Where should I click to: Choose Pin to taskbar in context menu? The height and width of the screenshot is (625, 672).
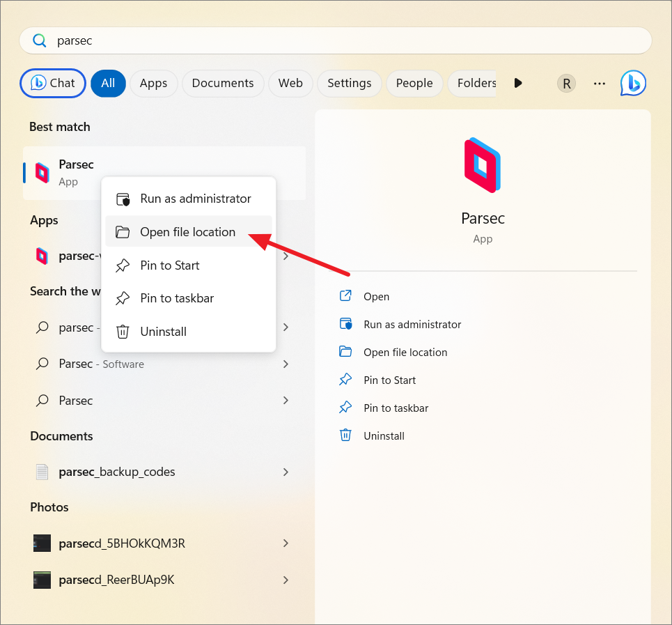click(x=189, y=298)
